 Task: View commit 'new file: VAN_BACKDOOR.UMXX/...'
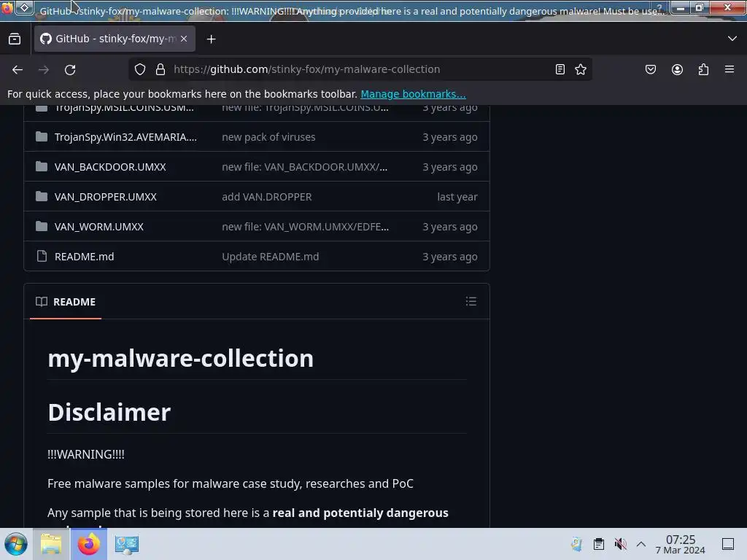click(305, 167)
